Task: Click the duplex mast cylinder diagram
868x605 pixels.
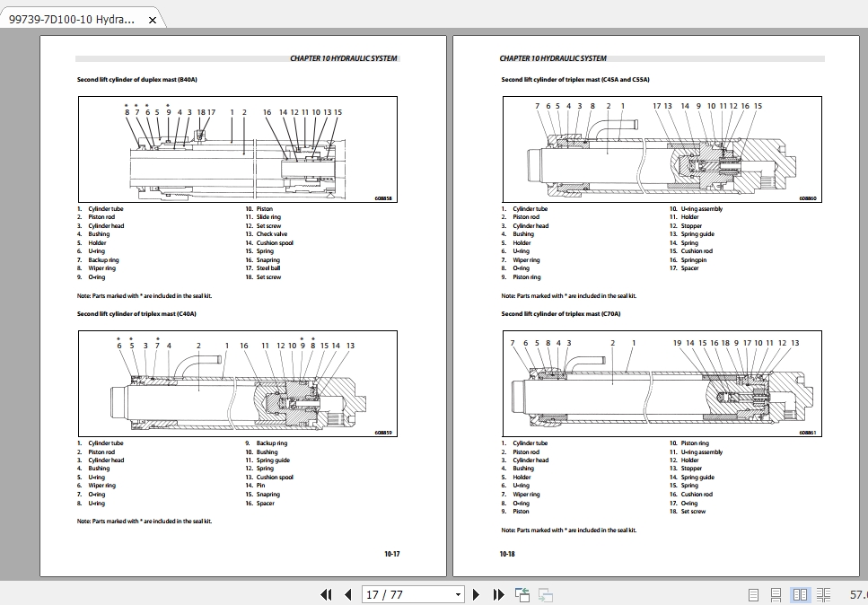Action: pos(238,150)
